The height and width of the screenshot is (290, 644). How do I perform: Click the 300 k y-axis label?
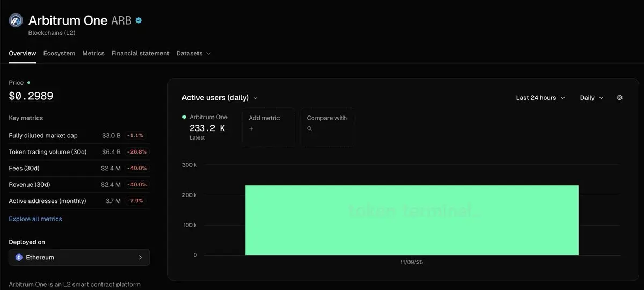tap(189, 165)
